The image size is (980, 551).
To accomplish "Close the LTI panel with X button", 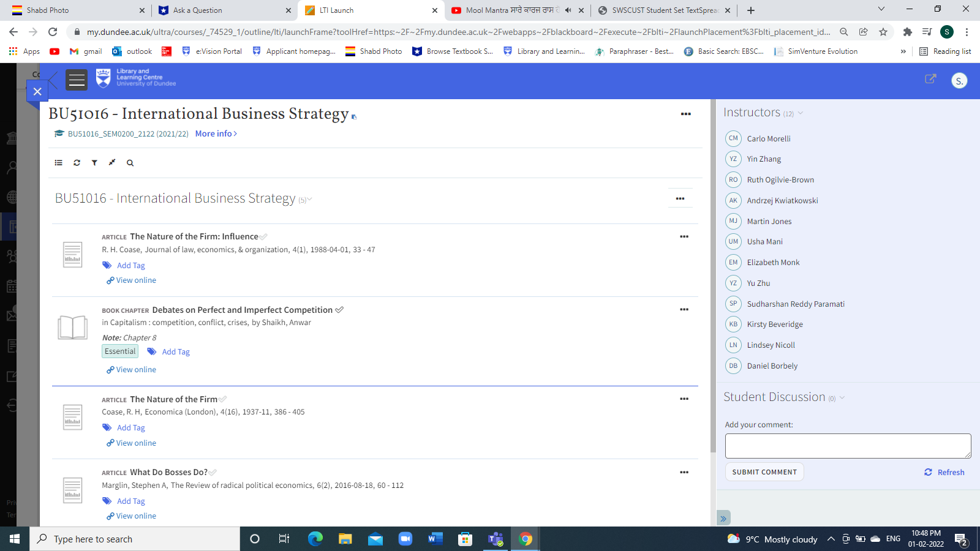I will pyautogui.click(x=37, y=91).
